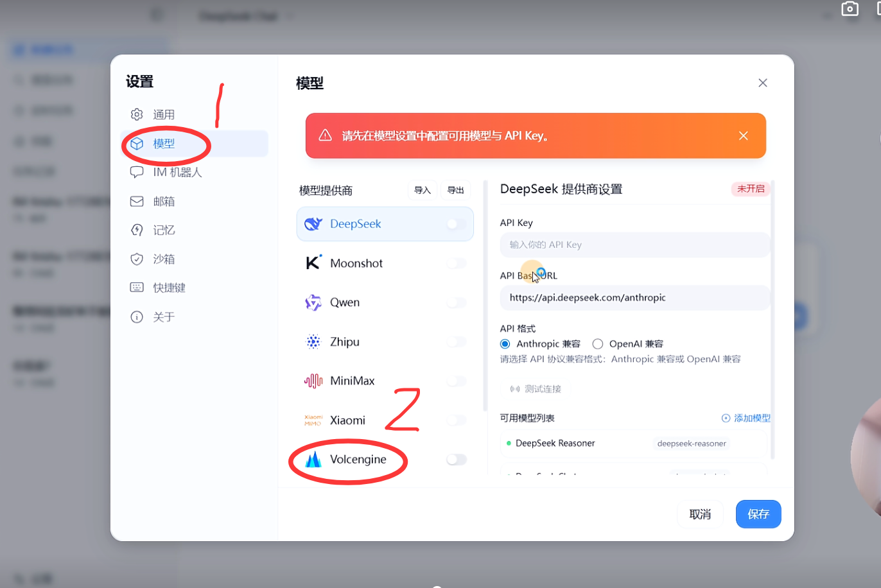This screenshot has width=881, height=588.
Task: Click the camera screenshot icon at top
Action: (850, 9)
